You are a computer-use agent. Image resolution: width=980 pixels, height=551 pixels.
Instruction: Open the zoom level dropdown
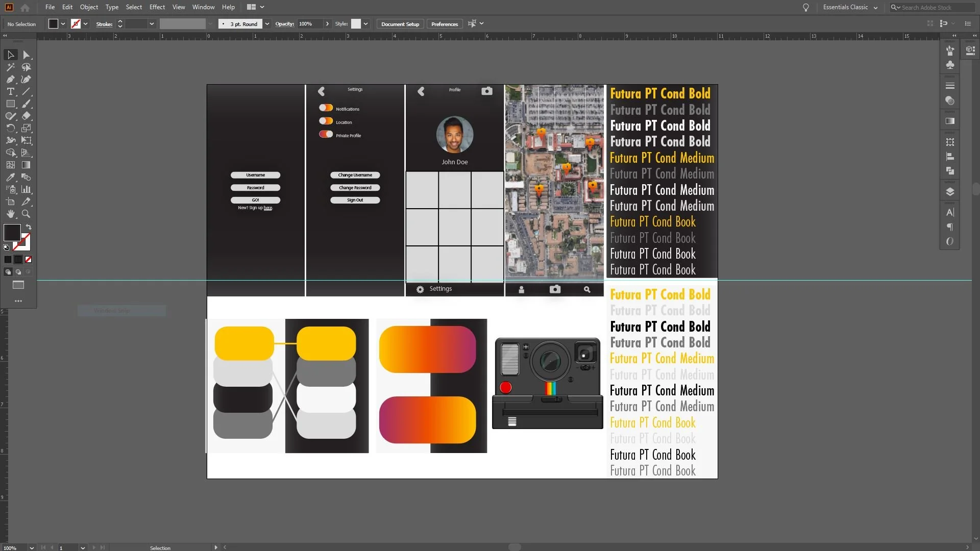[32, 547]
